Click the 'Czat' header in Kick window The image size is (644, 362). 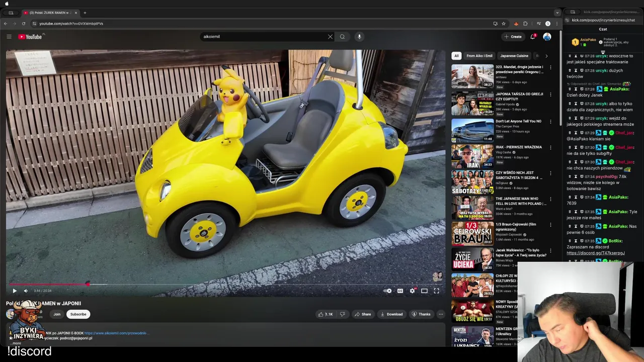click(603, 29)
